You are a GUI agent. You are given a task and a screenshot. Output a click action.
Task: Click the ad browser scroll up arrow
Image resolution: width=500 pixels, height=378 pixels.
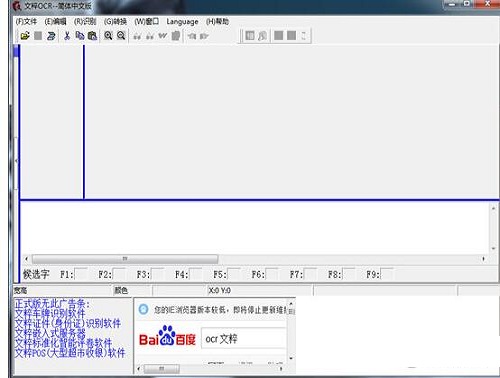[x=291, y=304]
